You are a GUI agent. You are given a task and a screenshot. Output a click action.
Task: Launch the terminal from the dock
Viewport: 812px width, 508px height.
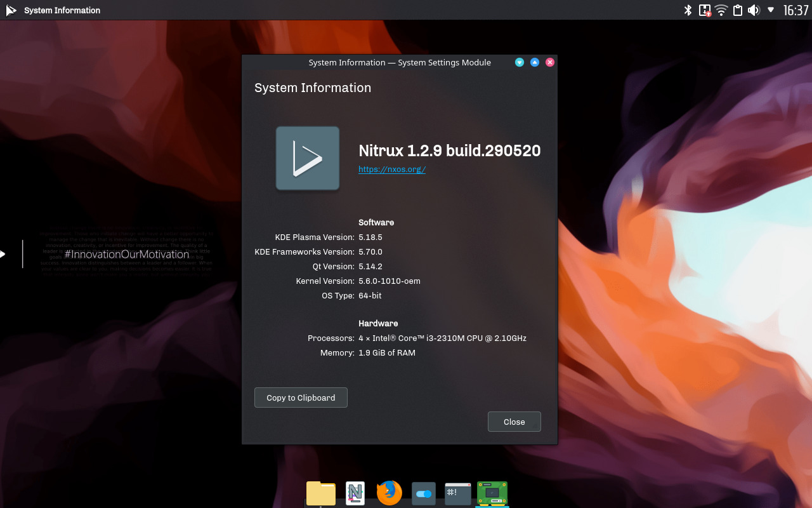click(458, 493)
